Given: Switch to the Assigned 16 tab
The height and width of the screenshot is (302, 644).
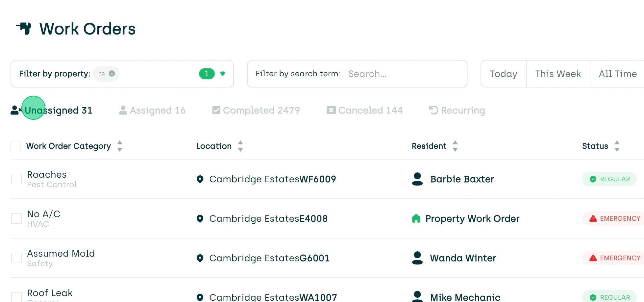Looking at the screenshot, I should pyautogui.click(x=152, y=110).
